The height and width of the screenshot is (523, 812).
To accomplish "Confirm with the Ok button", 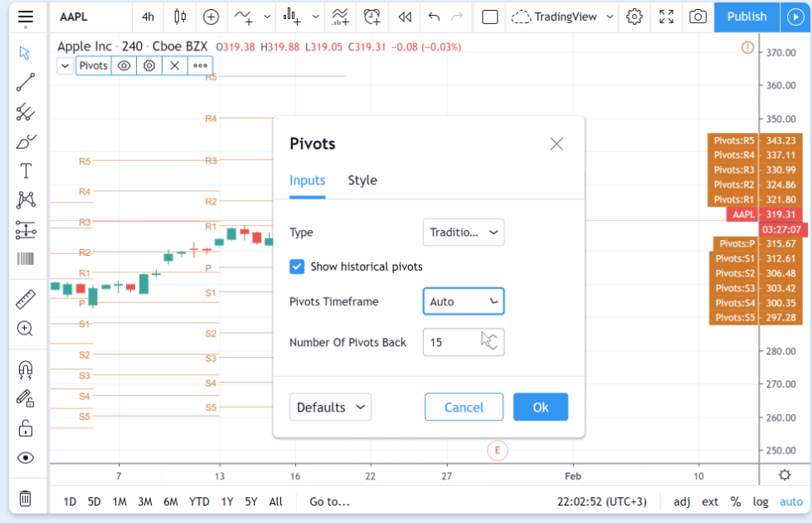I will (541, 407).
